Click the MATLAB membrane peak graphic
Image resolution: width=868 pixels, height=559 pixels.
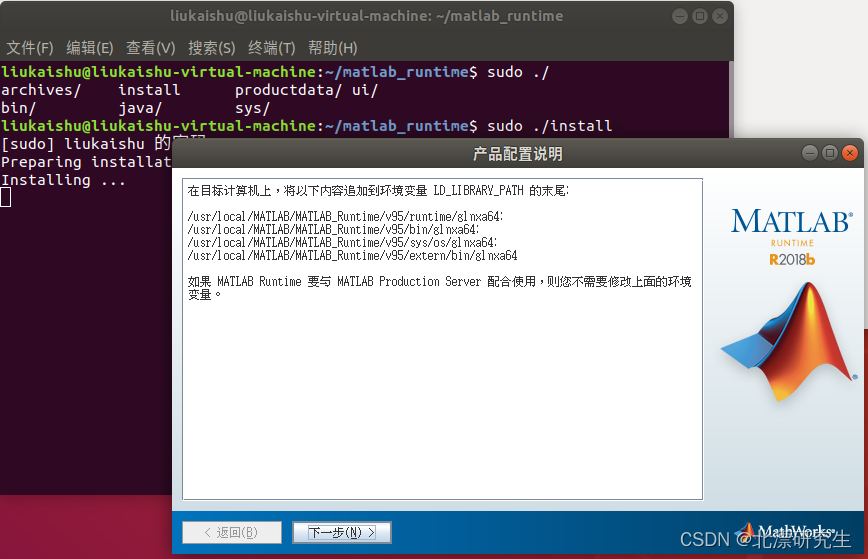pos(789,341)
